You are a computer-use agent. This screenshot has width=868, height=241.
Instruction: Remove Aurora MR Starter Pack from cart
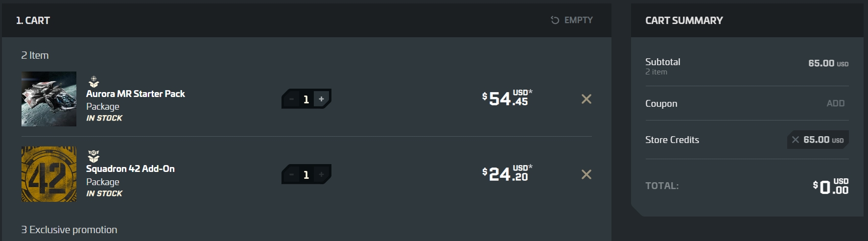pos(586,99)
